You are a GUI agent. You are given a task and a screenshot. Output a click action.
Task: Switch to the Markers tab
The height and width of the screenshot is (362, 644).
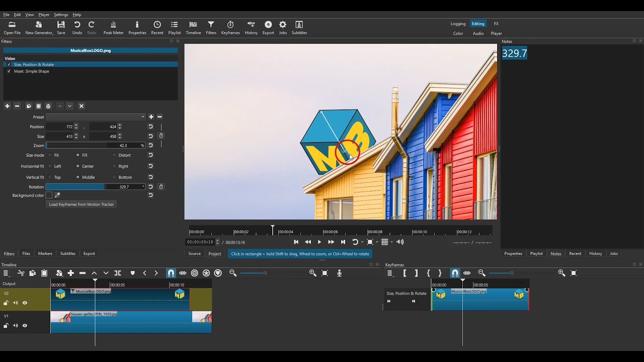point(45,253)
